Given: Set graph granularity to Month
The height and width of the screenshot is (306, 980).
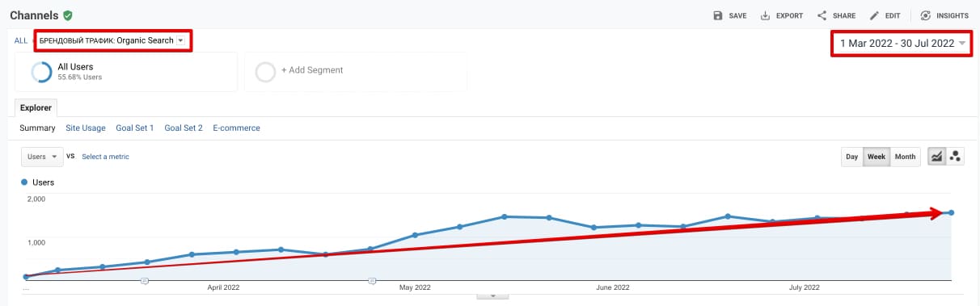Looking at the screenshot, I should (x=906, y=157).
